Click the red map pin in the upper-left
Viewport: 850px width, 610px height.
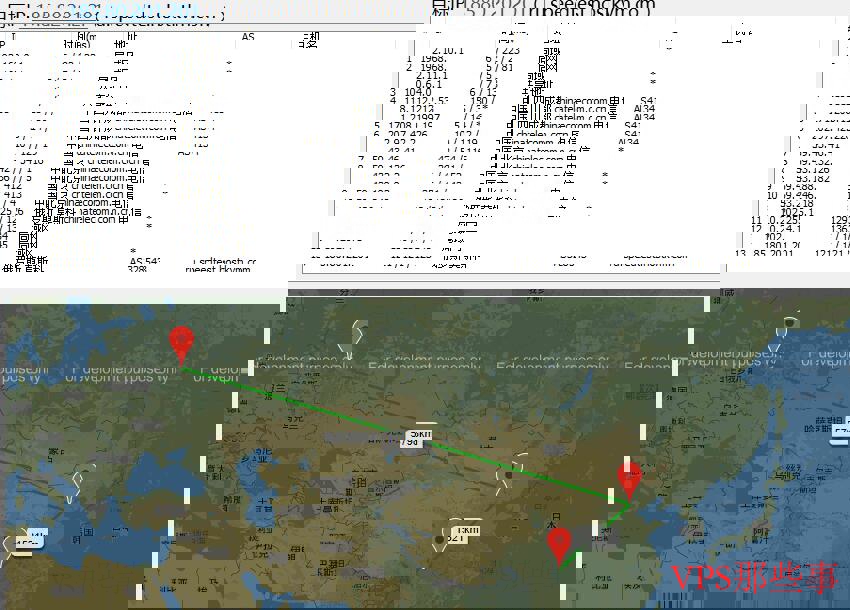(181, 343)
